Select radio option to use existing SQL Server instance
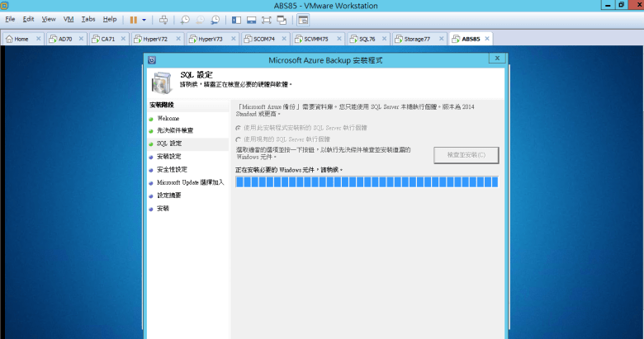The height and width of the screenshot is (339, 644). pos(239,139)
